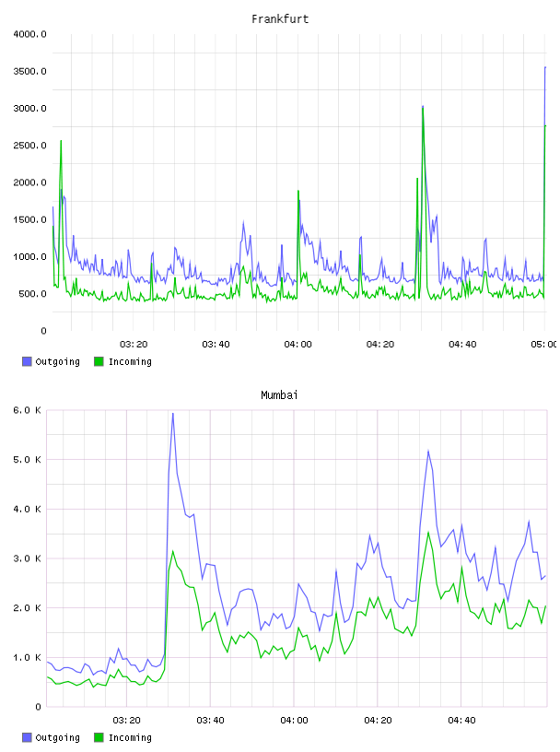Click Mumbai's outgoing peak near 6.0 K
Image resolution: width=560 pixels, height=752 pixels.
(173, 414)
